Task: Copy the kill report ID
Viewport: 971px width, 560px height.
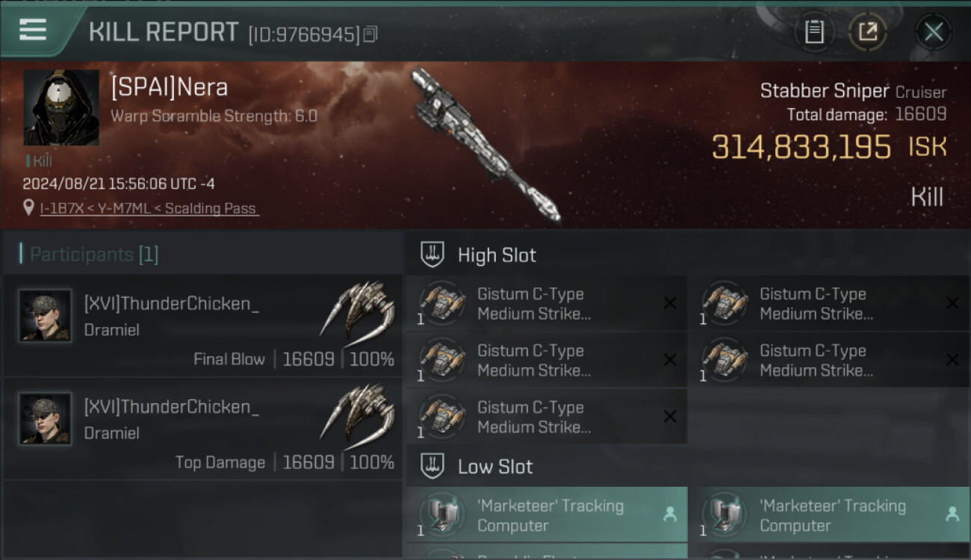Action: coord(370,34)
